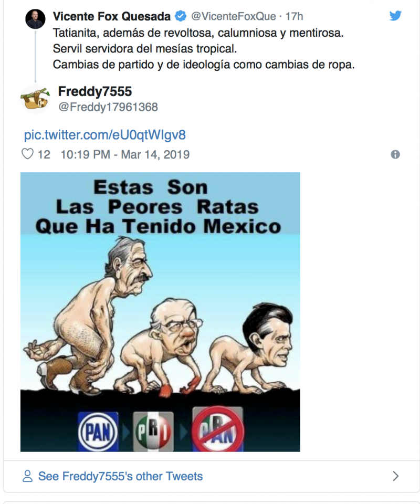Click the PAN logo in the cartoon
Screen dimensions: 420x504
pos(98,432)
